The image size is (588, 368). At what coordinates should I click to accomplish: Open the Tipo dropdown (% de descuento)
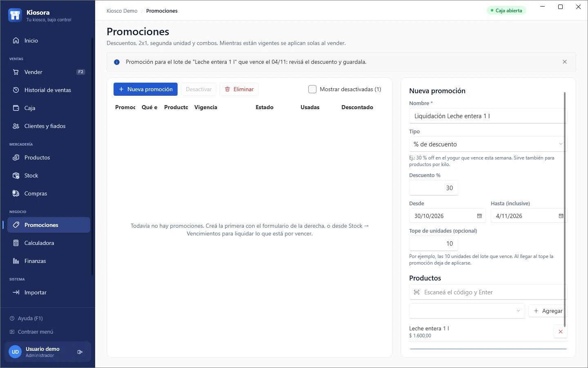[488, 144]
